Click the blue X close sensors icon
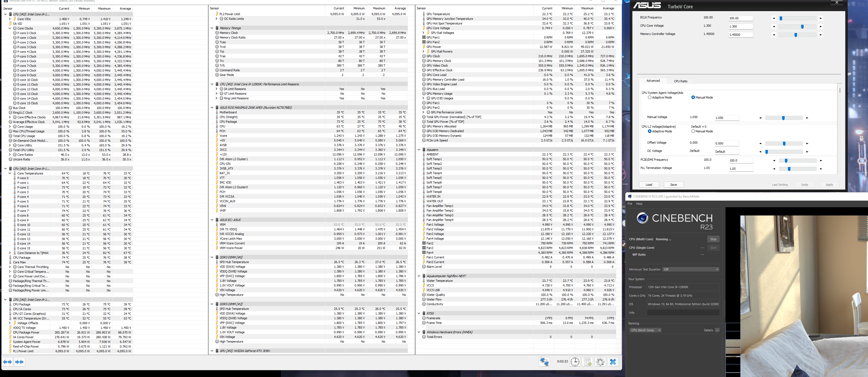 click(x=613, y=362)
